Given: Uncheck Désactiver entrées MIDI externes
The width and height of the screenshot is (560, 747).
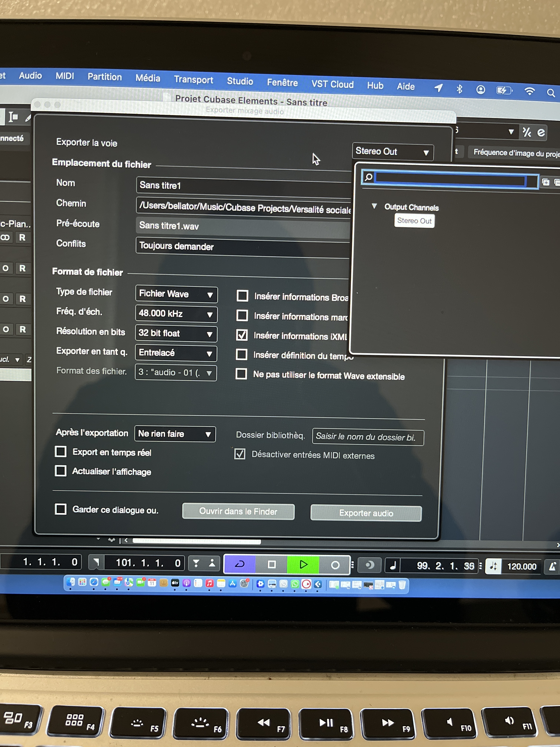Looking at the screenshot, I should [240, 454].
